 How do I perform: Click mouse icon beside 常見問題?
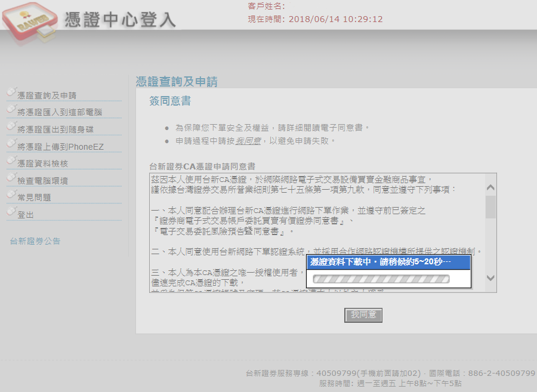[x=12, y=194]
